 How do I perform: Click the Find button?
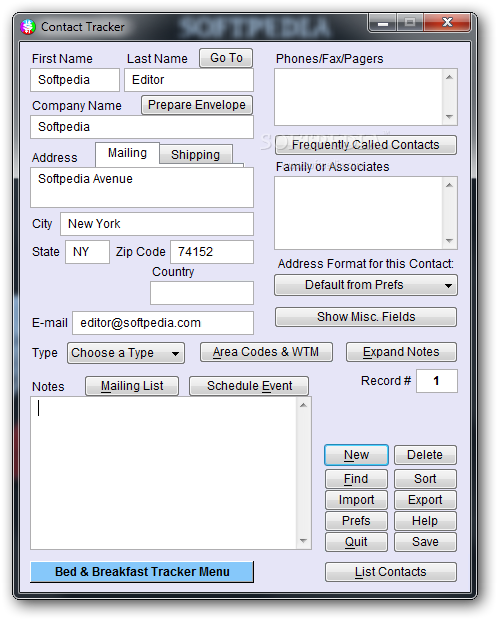[356, 479]
